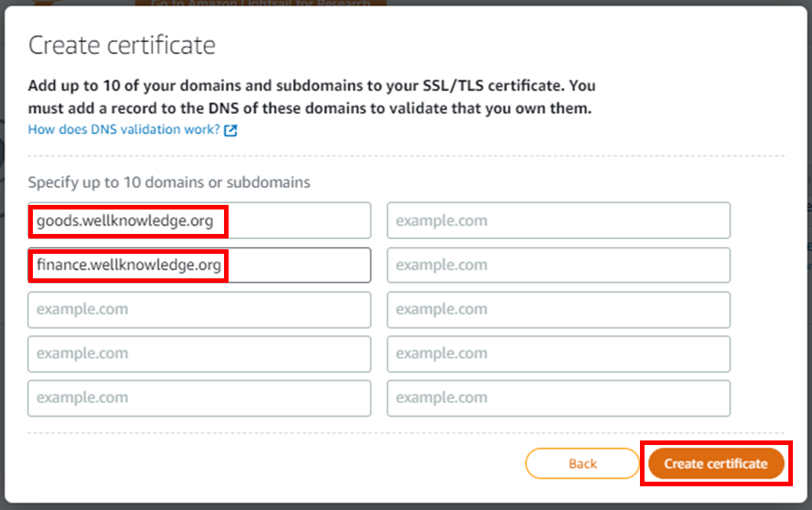
Task: Select the empty field right of goods.wellknowledge.org
Action: (559, 220)
